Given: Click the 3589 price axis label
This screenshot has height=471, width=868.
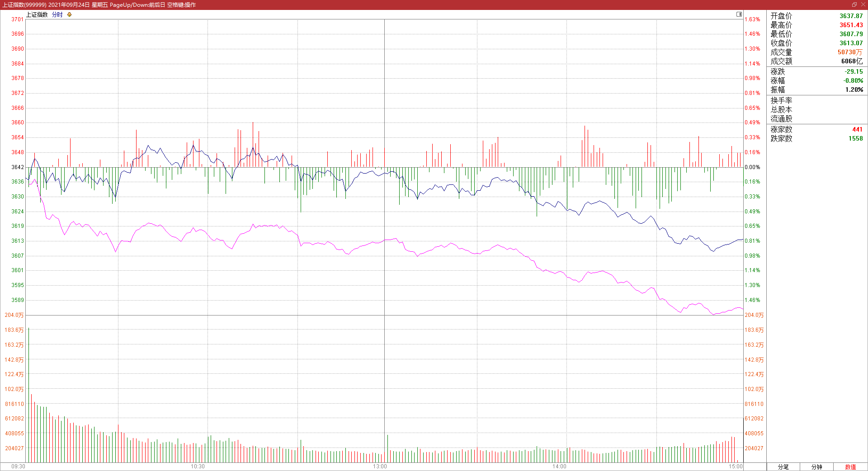Looking at the screenshot, I should tap(18, 300).
